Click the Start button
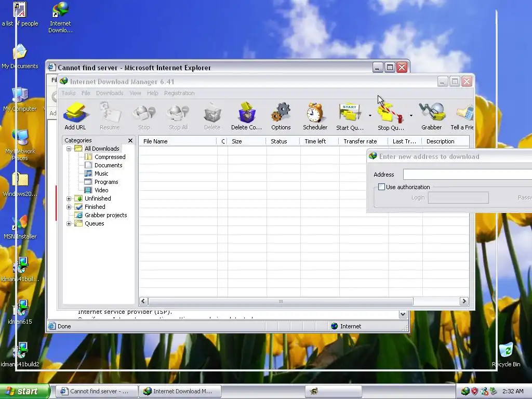The image size is (532, 399). [24, 391]
